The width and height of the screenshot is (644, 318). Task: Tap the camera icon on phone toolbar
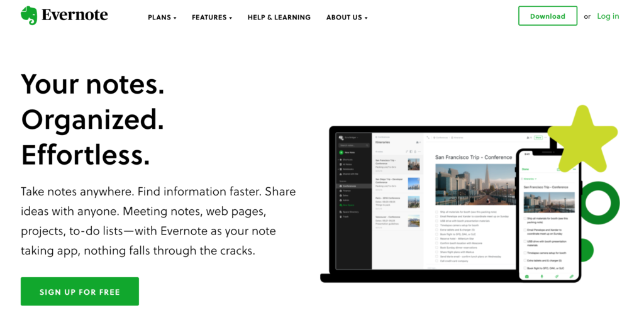pos(527,277)
